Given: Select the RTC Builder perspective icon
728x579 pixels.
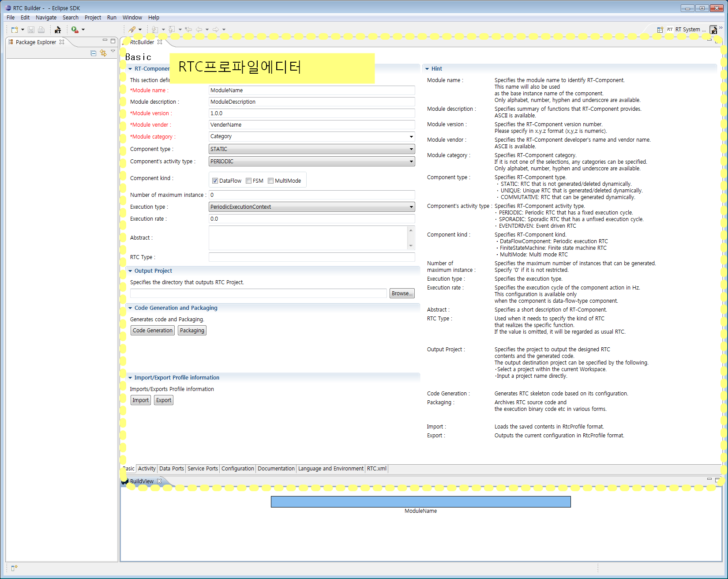Looking at the screenshot, I should 713,30.
